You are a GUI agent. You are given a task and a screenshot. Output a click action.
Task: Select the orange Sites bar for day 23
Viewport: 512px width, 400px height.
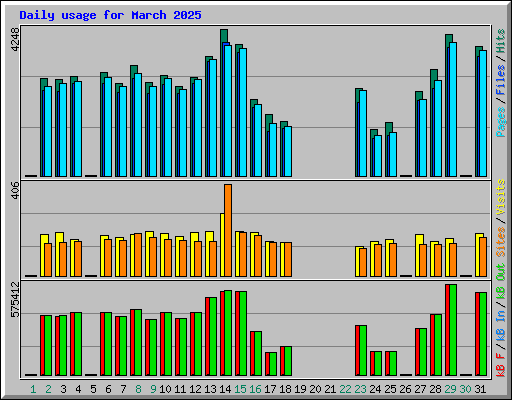tap(363, 262)
